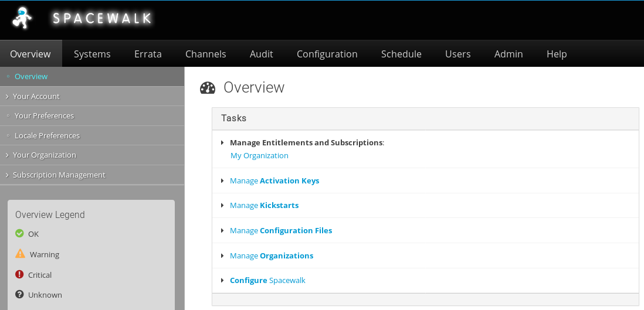Open the Systems menu tab
The image size is (644, 310).
tap(92, 54)
